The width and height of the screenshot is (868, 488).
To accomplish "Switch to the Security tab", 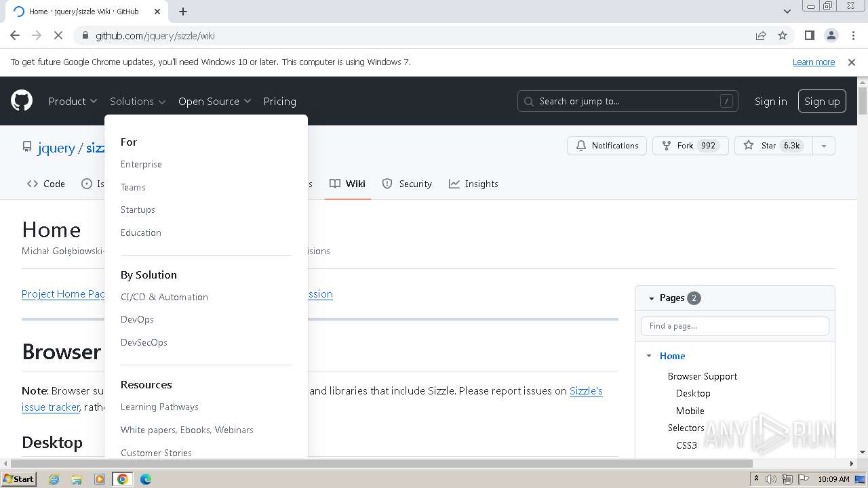I will 407,184.
